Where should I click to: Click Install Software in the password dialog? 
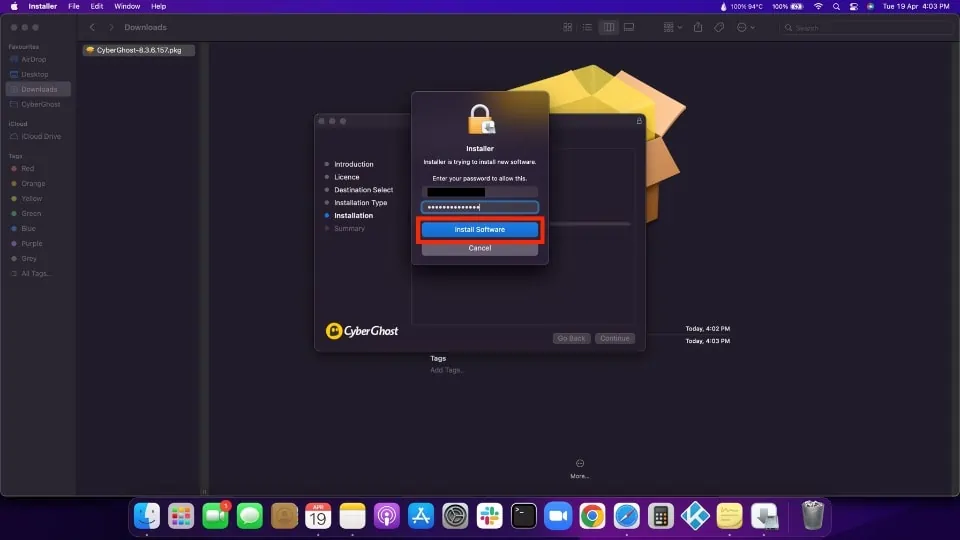479,230
